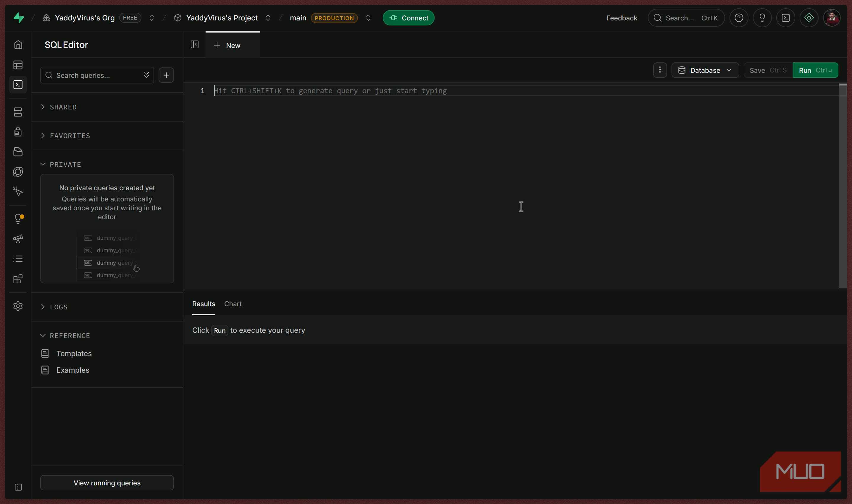Open the advisor lightbulb in header
This screenshot has width=852, height=504.
click(x=762, y=18)
